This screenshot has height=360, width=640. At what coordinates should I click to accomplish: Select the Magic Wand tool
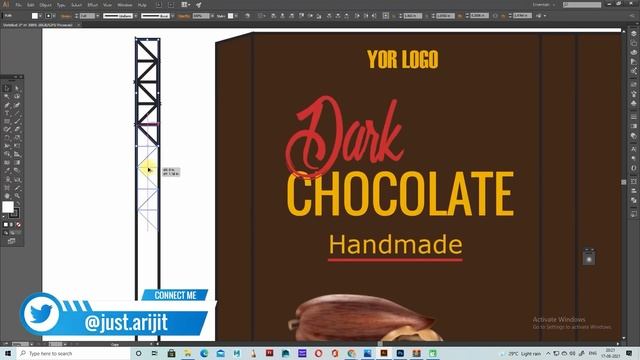point(7,96)
